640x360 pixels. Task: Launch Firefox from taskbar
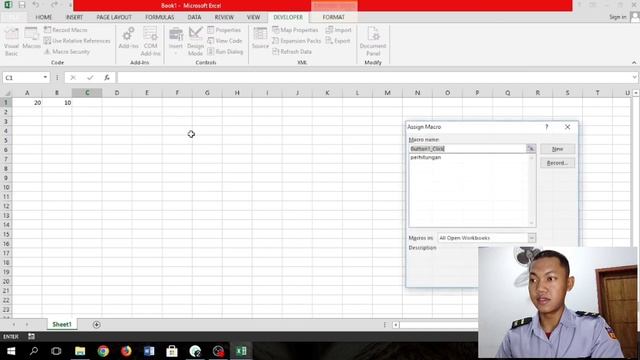pos(126,351)
